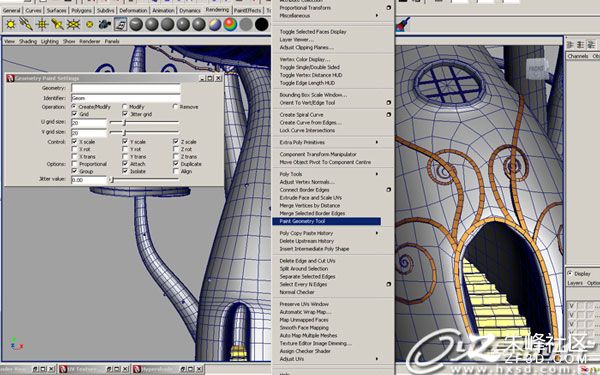The image size is (600, 375).
Task: Open option box beside Select Every N Edges
Action: click(388, 284)
